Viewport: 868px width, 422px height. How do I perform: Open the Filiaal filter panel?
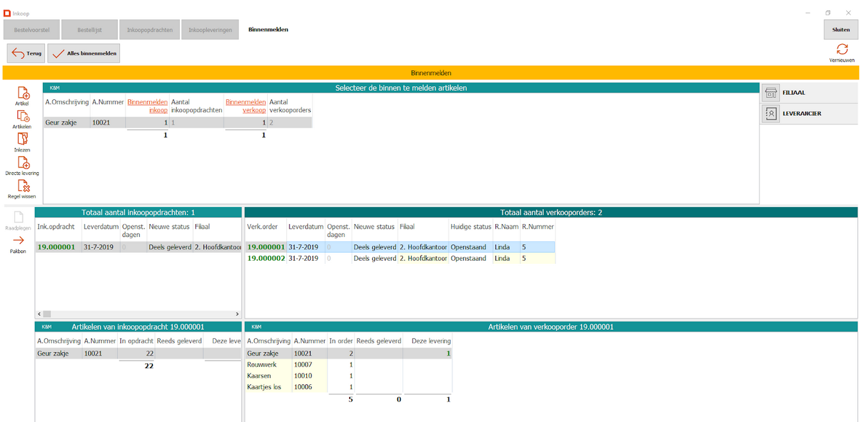[809, 93]
